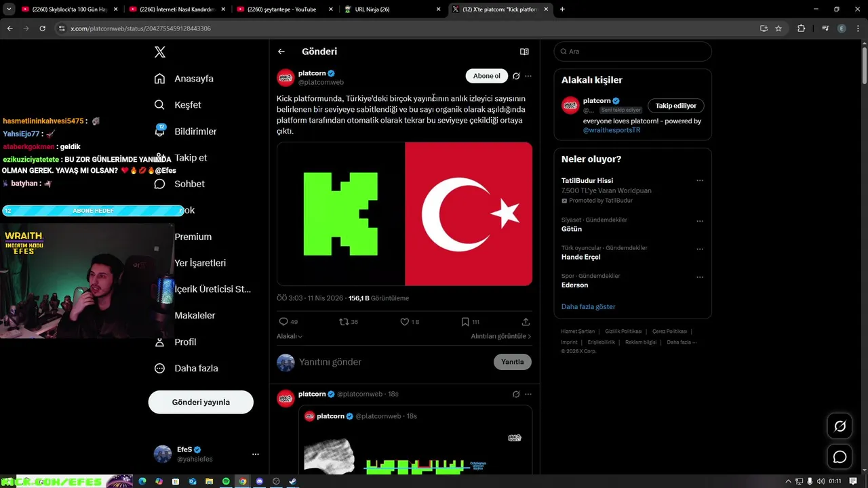Screen dimensions: 868x488
Task: Click Grok icon on platcorn's reply post
Action: coord(516,394)
